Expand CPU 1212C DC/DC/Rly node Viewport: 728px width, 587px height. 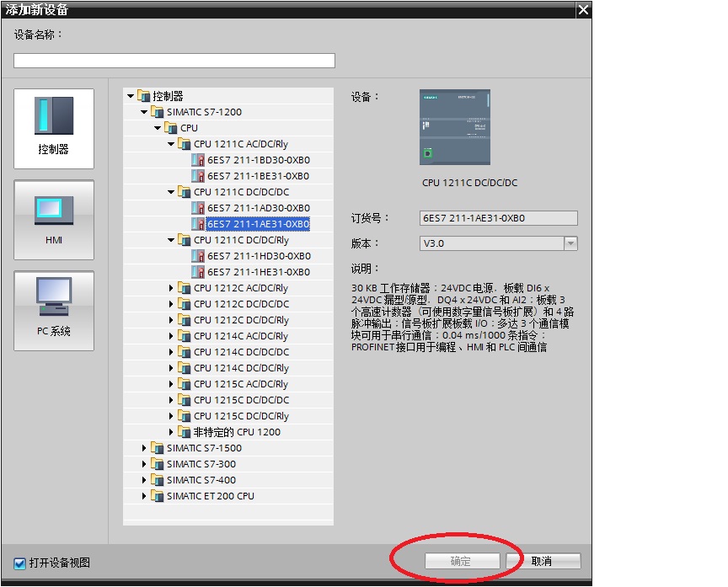[x=171, y=320]
